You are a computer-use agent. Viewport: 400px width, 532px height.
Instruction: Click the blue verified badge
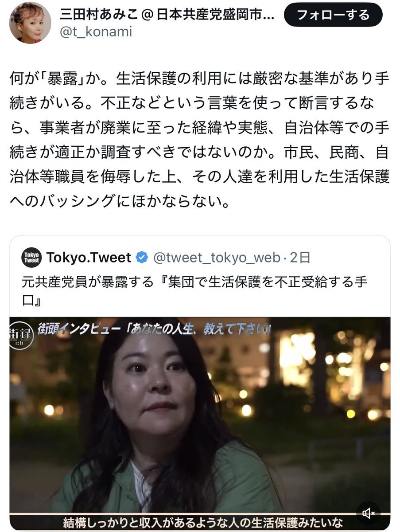(x=141, y=257)
